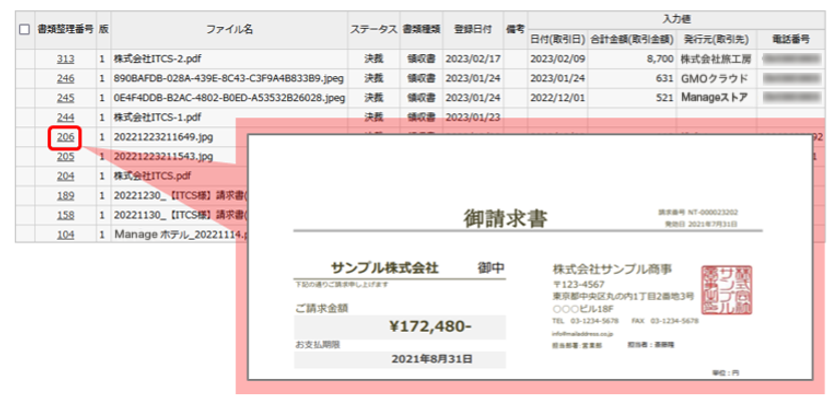The height and width of the screenshot is (407, 840).
Task: Click issuer 株式会社旅工房 cell
Action: pos(717,59)
